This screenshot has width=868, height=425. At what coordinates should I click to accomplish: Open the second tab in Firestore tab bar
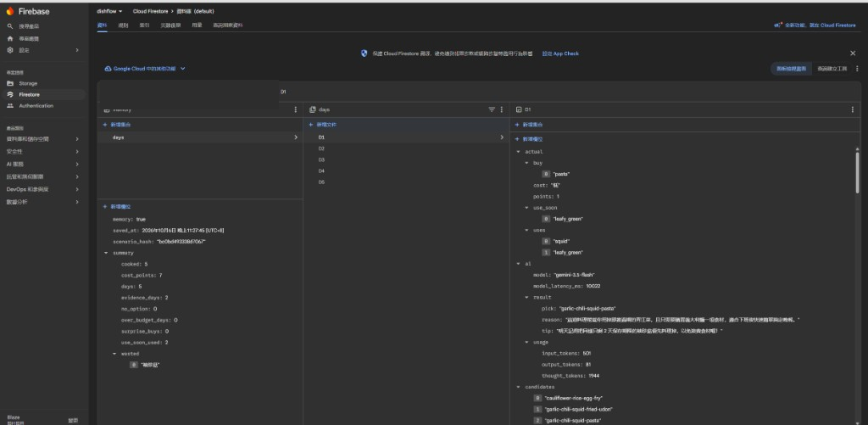tap(123, 25)
